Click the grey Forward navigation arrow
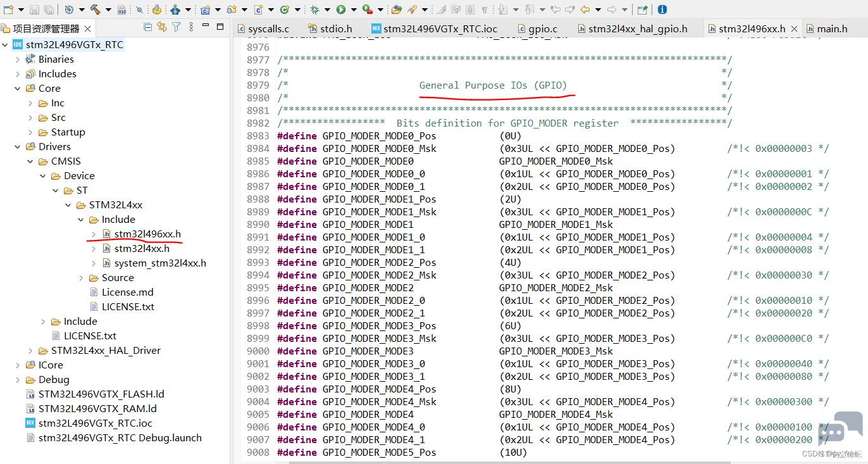The image size is (868, 464). (612, 9)
